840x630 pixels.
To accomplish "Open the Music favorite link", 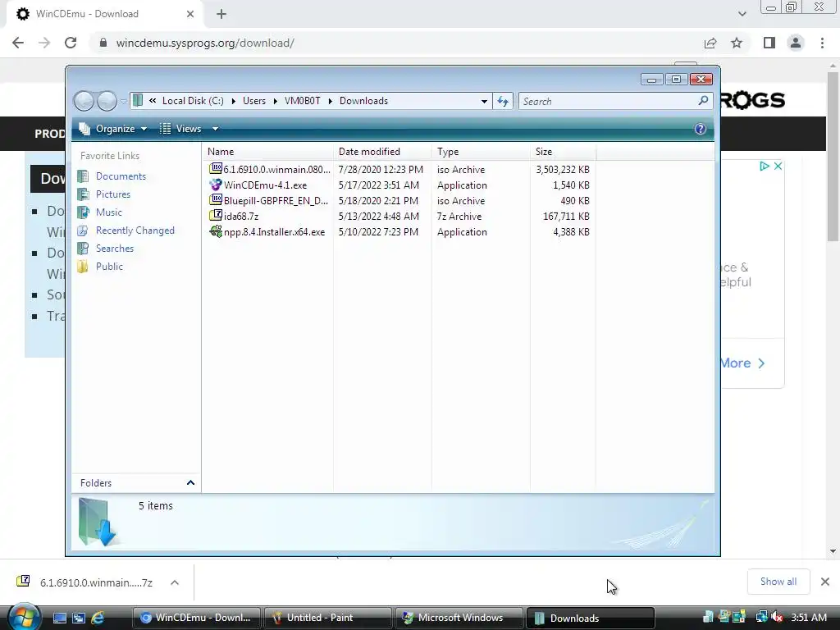I will pyautogui.click(x=109, y=212).
